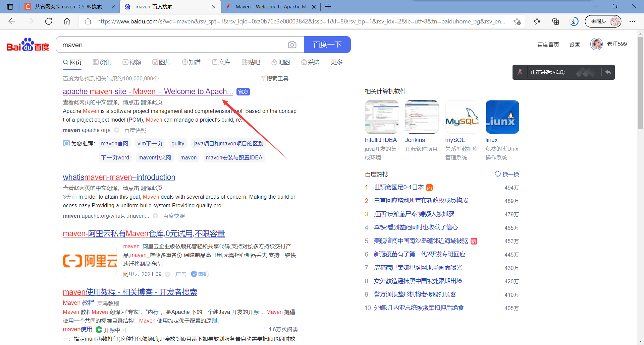Click the linux software thumbnail
Screen dimensions: 644x345
[x=502, y=117]
